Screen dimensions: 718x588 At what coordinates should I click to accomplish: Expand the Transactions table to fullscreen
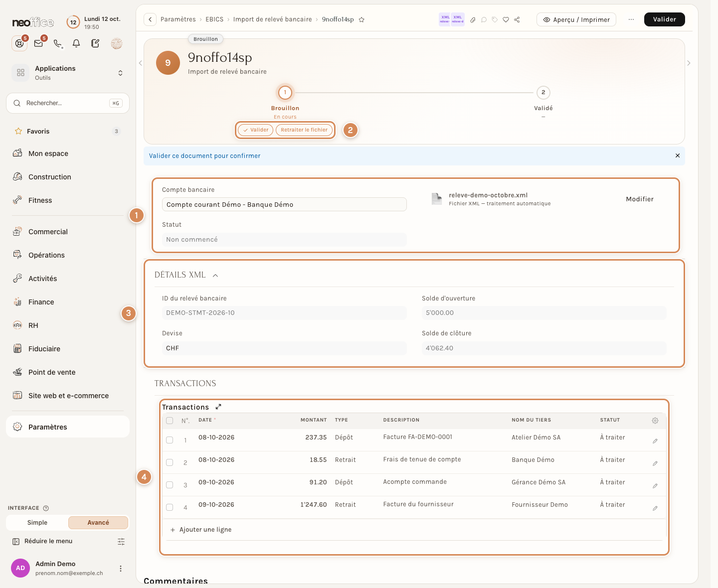coord(218,407)
